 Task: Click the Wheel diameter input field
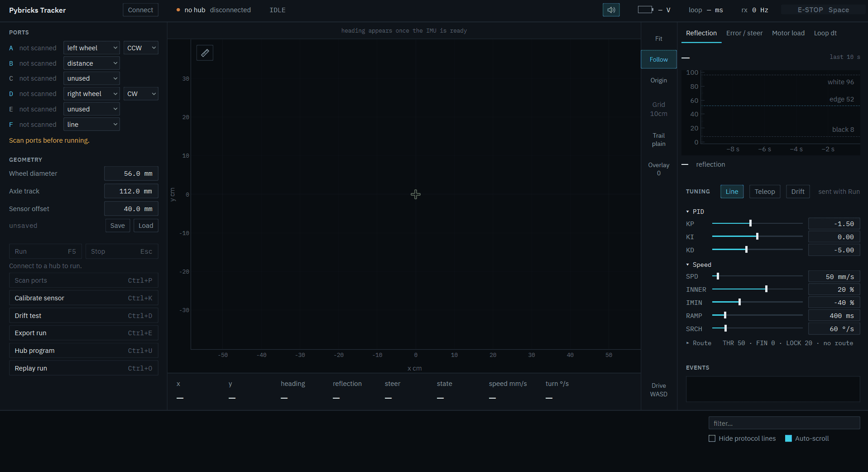click(x=131, y=173)
